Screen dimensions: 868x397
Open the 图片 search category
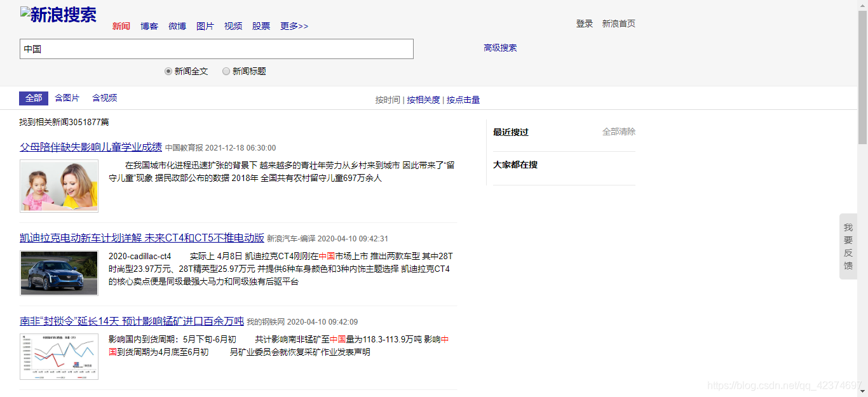click(x=205, y=26)
